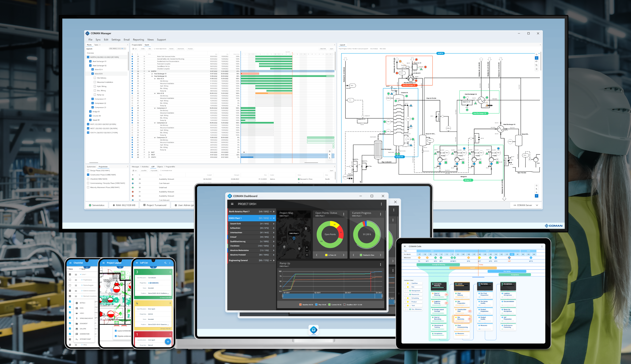This screenshot has height=364, width=631.
Task: Click the Outline button in Gantt toolbar
Action: [143, 49]
